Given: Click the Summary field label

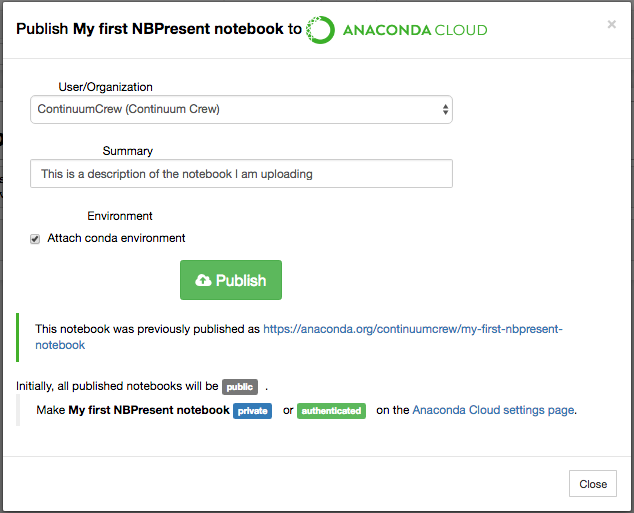Looking at the screenshot, I should tap(128, 151).
